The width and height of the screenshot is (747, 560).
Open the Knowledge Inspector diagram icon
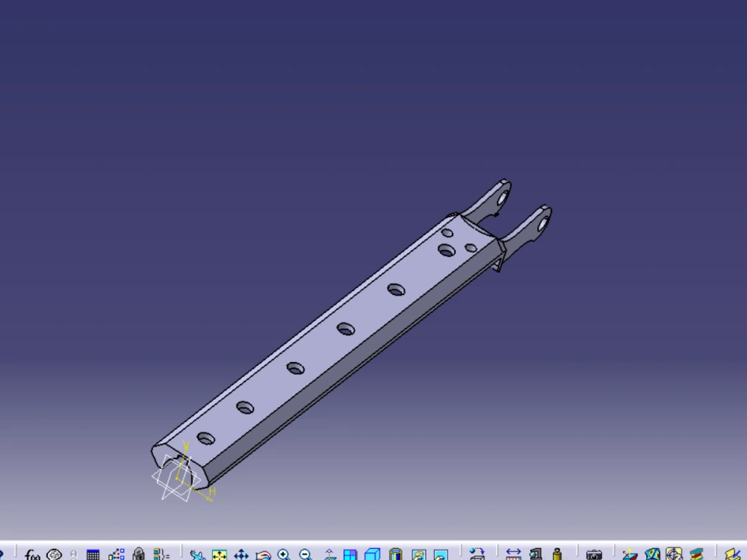click(x=117, y=555)
